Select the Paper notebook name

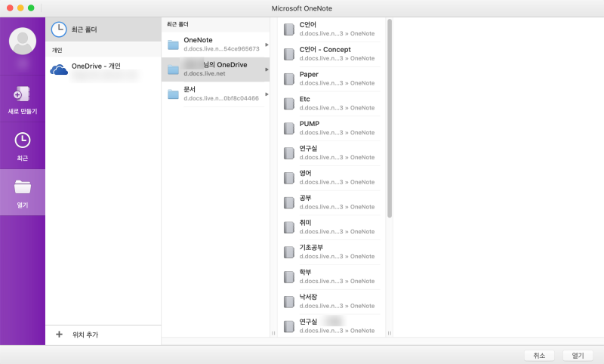[309, 74]
